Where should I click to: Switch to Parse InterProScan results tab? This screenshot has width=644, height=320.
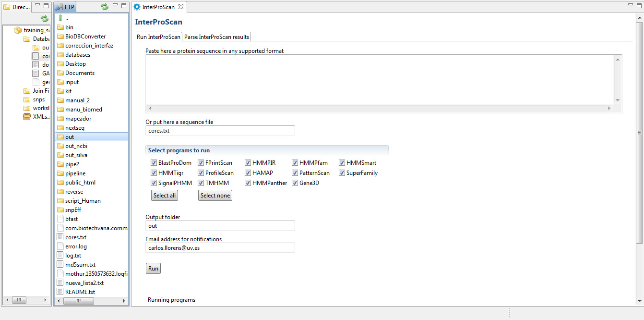(216, 37)
